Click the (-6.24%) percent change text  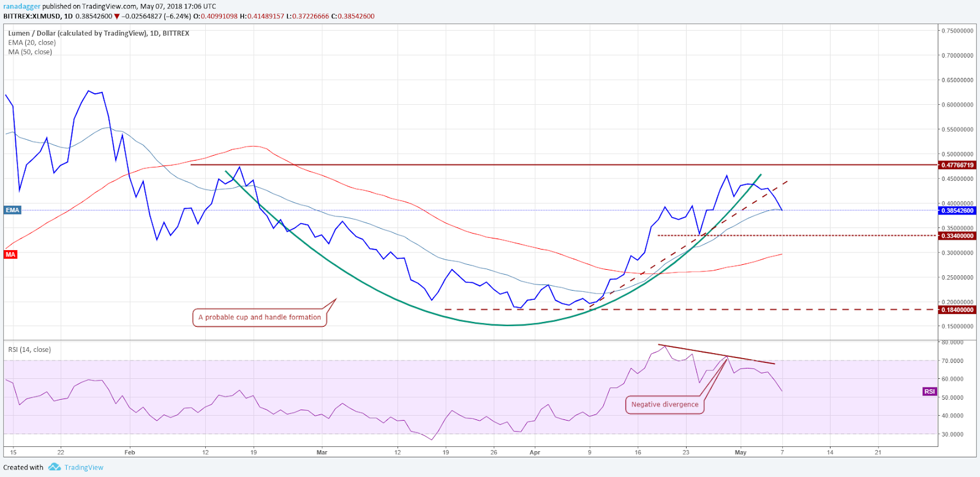pos(177,16)
